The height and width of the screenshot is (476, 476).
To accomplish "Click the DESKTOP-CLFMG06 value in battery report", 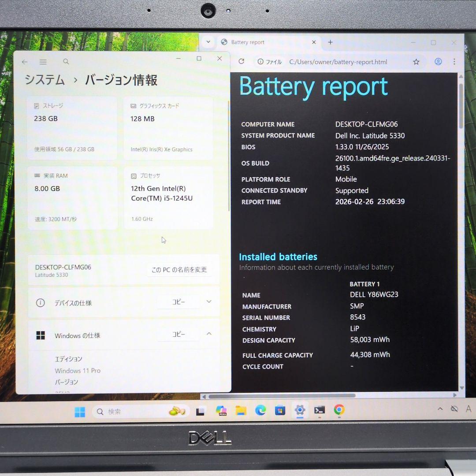I will [366, 124].
